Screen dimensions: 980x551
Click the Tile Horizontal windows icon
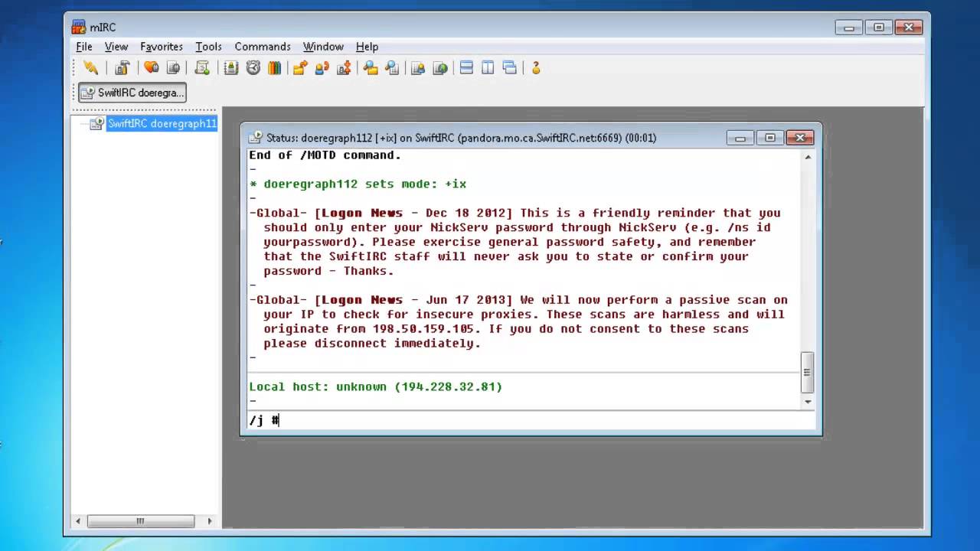466,68
